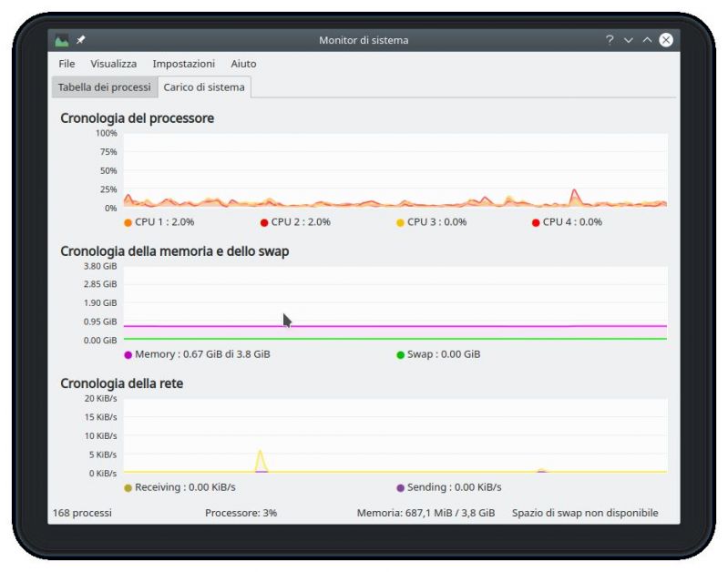The height and width of the screenshot is (572, 728).
Task: Open the Aiuto menu
Action: pos(243,64)
